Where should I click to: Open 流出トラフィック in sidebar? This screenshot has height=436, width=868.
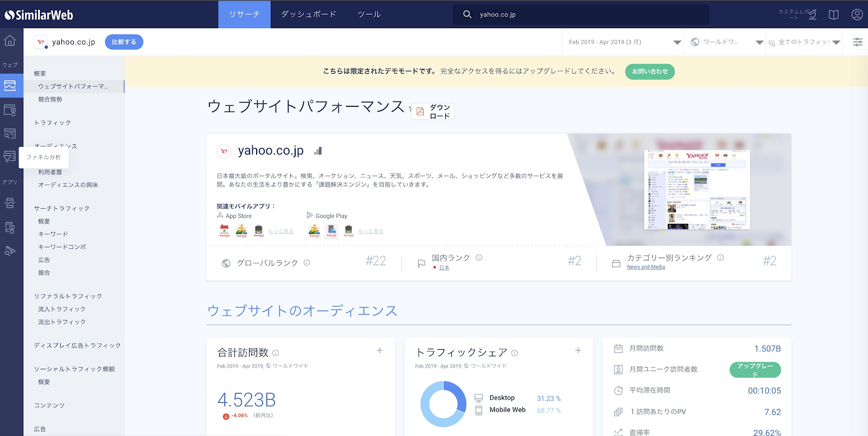62,322
